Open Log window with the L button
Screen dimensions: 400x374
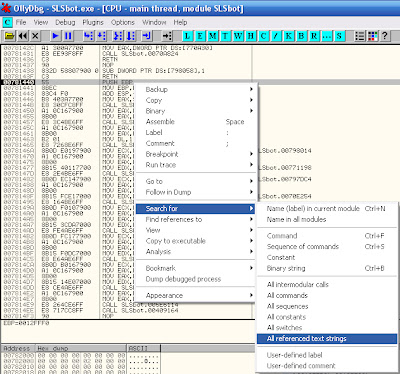click(187, 36)
